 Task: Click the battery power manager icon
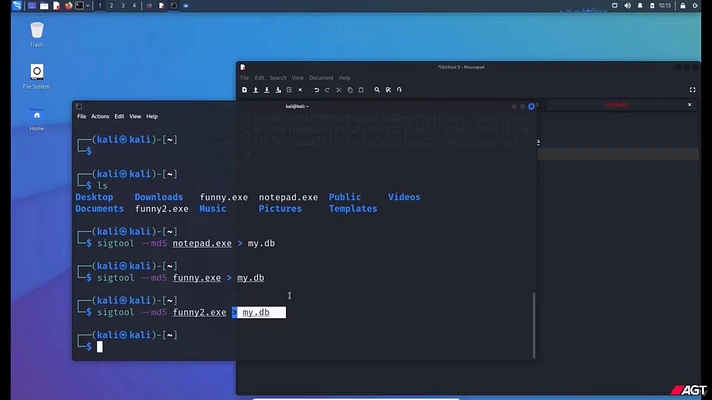(652, 5)
